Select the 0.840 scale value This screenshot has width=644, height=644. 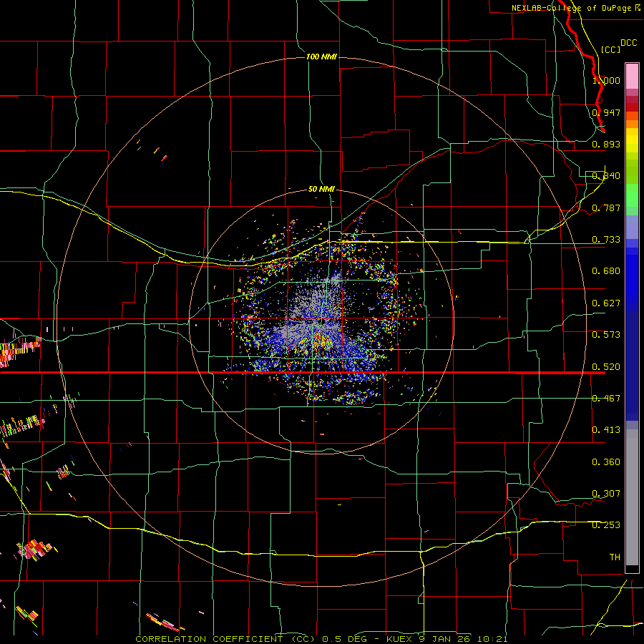tap(606, 176)
